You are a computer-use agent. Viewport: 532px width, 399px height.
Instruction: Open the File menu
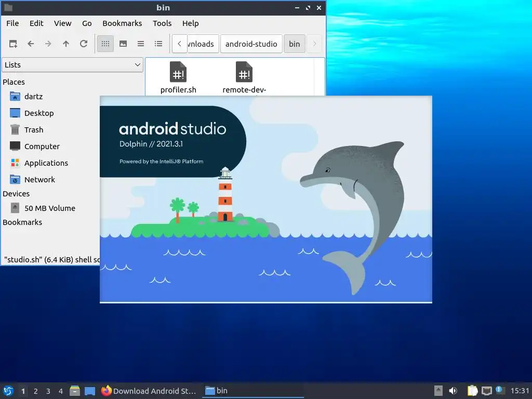point(12,23)
